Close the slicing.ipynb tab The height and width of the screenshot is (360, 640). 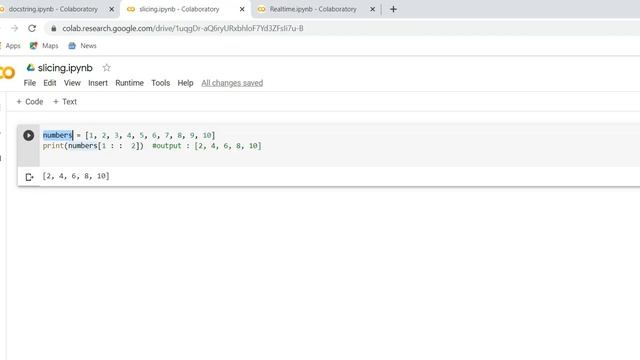(x=242, y=9)
